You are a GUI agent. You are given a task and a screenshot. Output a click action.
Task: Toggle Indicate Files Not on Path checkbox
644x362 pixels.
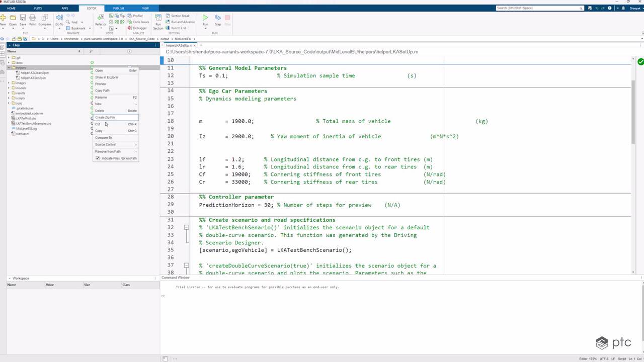click(98, 158)
